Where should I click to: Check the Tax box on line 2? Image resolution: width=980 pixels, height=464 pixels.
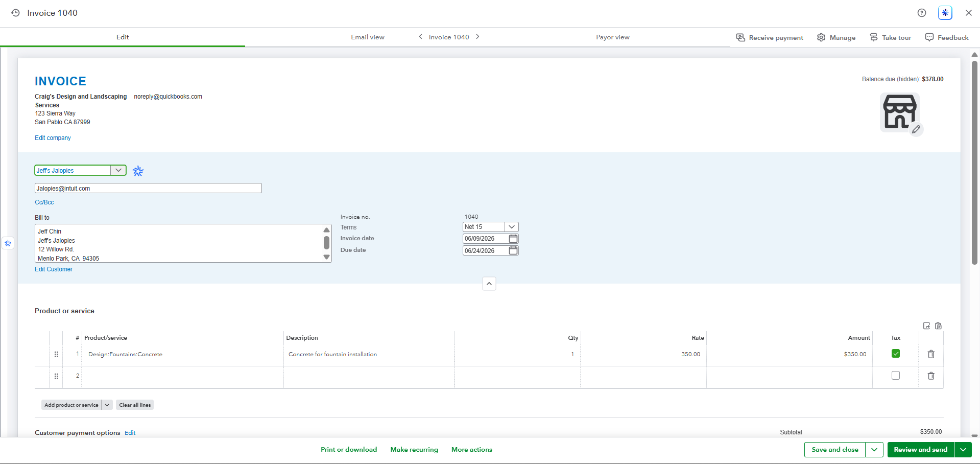click(896, 376)
